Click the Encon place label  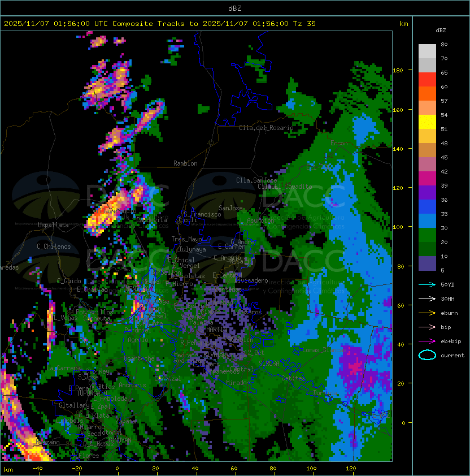point(340,143)
